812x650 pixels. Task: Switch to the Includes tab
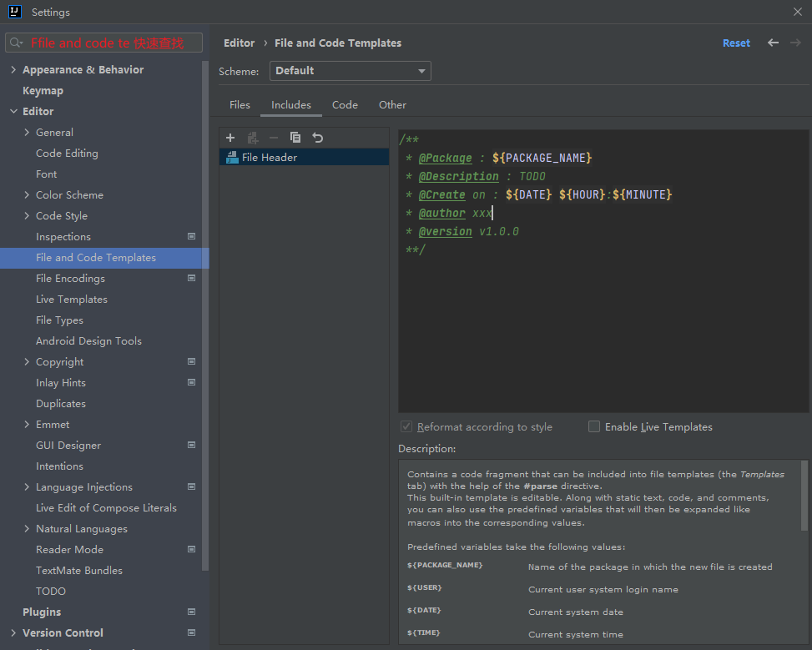point(291,105)
